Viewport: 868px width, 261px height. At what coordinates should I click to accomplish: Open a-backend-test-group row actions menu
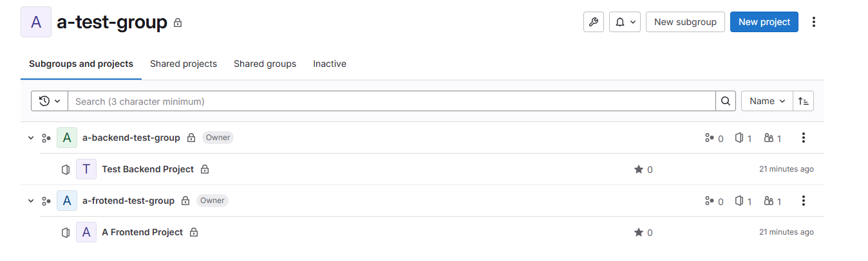click(x=803, y=138)
